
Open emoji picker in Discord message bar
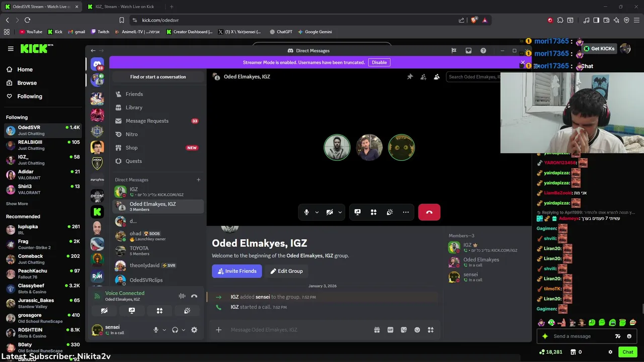(x=417, y=330)
